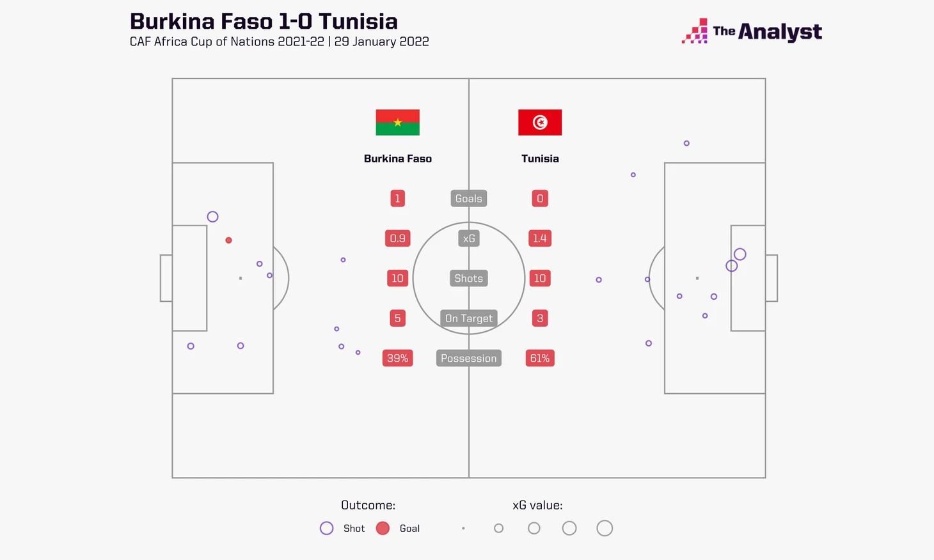Viewport: 934px width, 560px height.
Task: Click the Shots stat label
Action: 469,278
